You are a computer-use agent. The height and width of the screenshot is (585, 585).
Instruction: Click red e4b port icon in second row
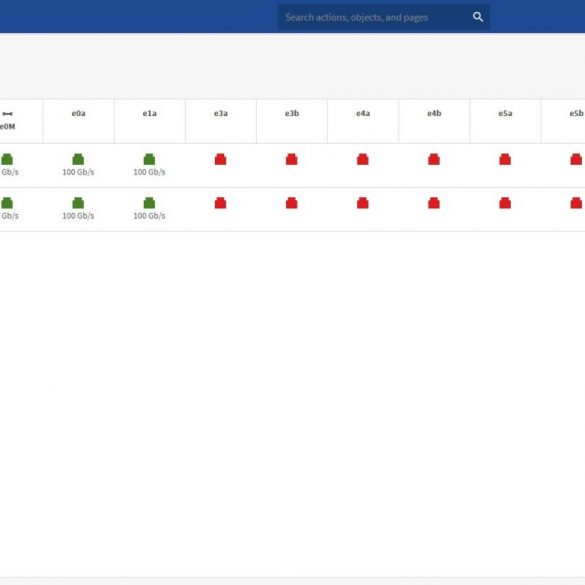434,203
